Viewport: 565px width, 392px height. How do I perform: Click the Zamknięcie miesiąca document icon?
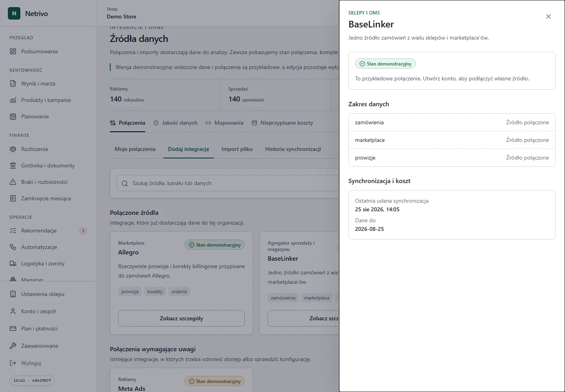coord(13,198)
